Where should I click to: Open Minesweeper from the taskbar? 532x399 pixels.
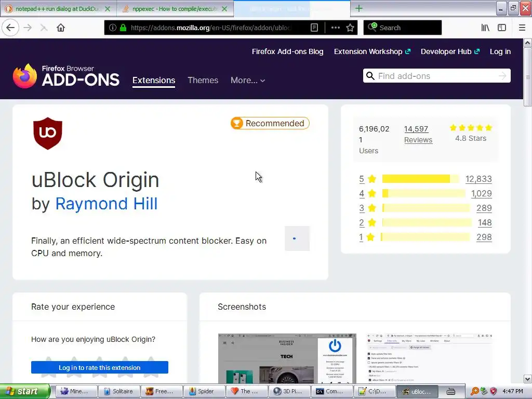pyautogui.click(x=76, y=391)
